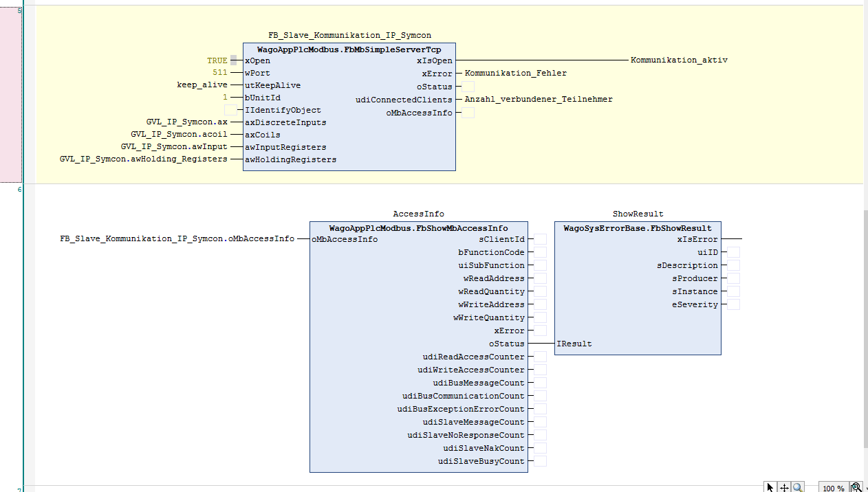Click the xIsOpen output pin label
The width and height of the screenshot is (868, 492).
pyautogui.click(x=435, y=60)
